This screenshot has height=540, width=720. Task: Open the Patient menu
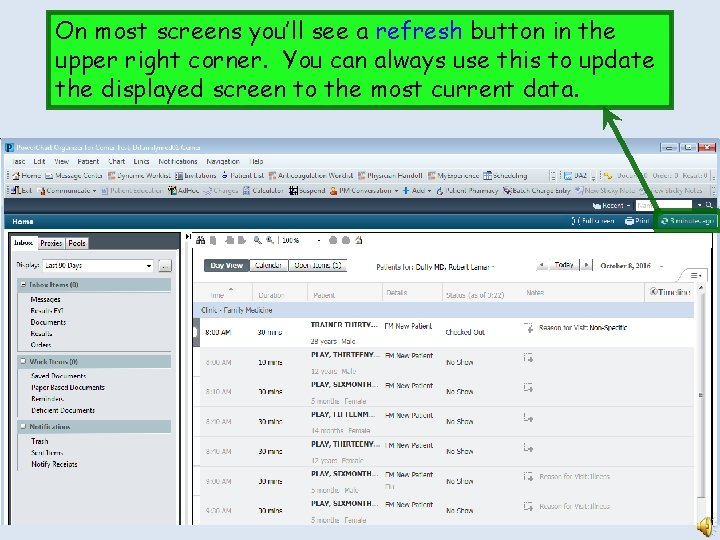(x=88, y=161)
